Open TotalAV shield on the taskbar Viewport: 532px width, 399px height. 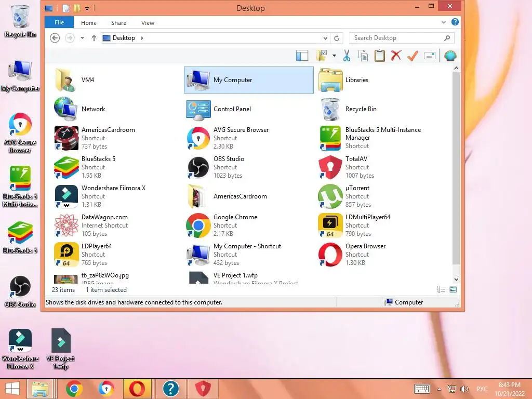click(203, 389)
